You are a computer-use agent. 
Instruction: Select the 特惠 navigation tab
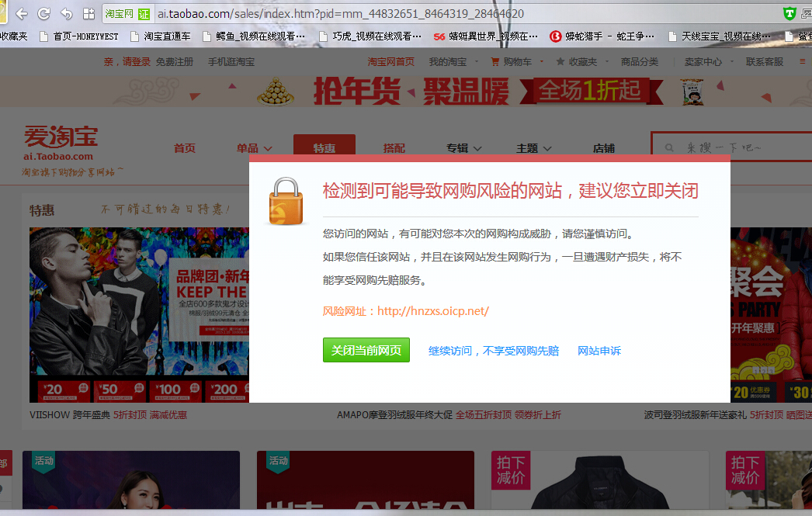pos(324,148)
